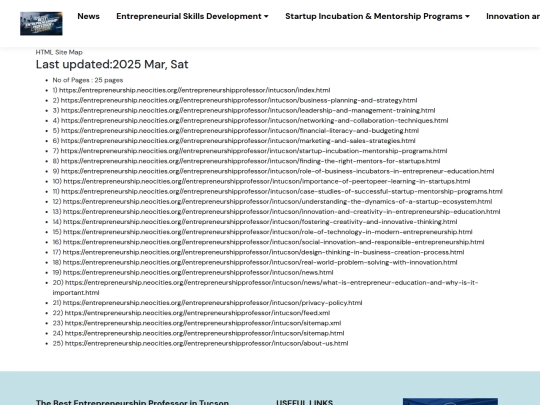Open innovation-and-creativity-in-entrepreneurship-education link
Viewport: 540px width, 405px height.
tap(281, 212)
